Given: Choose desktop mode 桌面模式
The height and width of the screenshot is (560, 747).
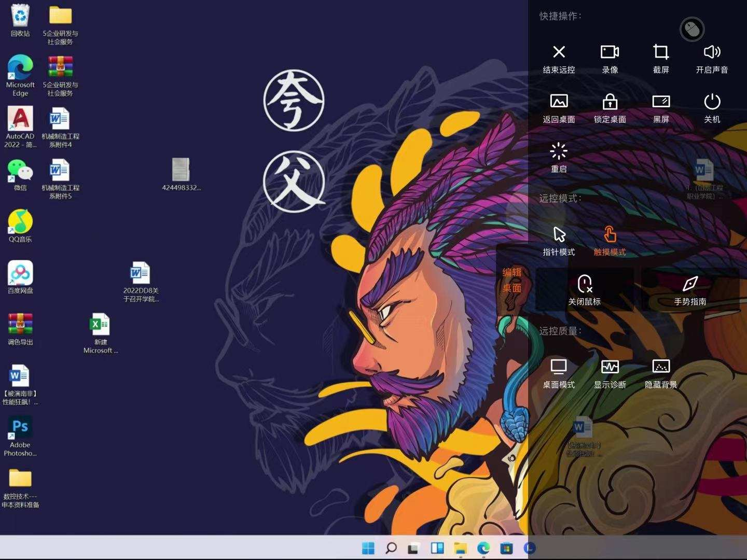Looking at the screenshot, I should [559, 374].
